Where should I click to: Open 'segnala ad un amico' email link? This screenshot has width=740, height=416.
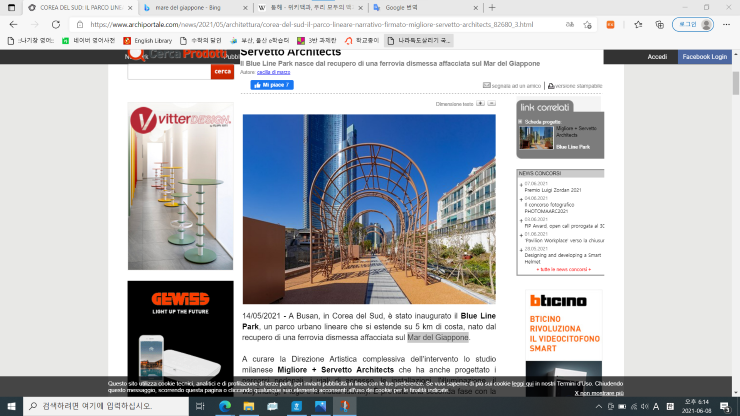[513, 85]
